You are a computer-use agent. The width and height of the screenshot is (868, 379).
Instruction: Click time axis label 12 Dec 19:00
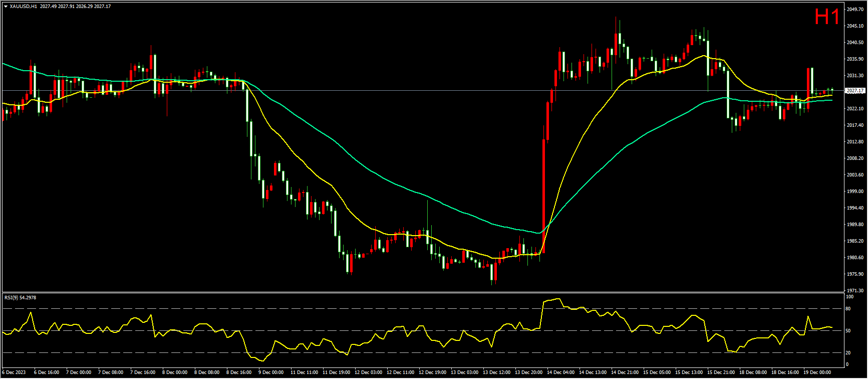coord(432,372)
